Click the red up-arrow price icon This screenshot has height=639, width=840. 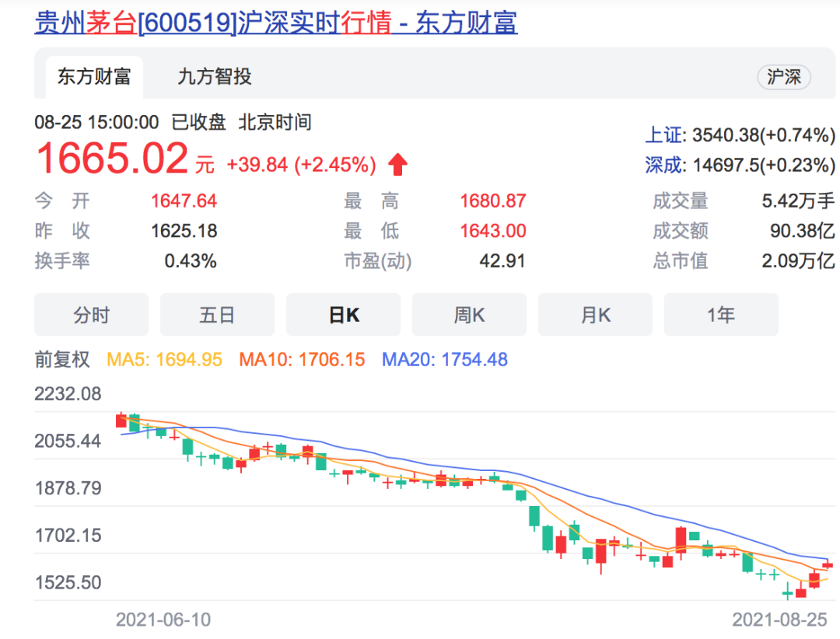pyautogui.click(x=397, y=165)
